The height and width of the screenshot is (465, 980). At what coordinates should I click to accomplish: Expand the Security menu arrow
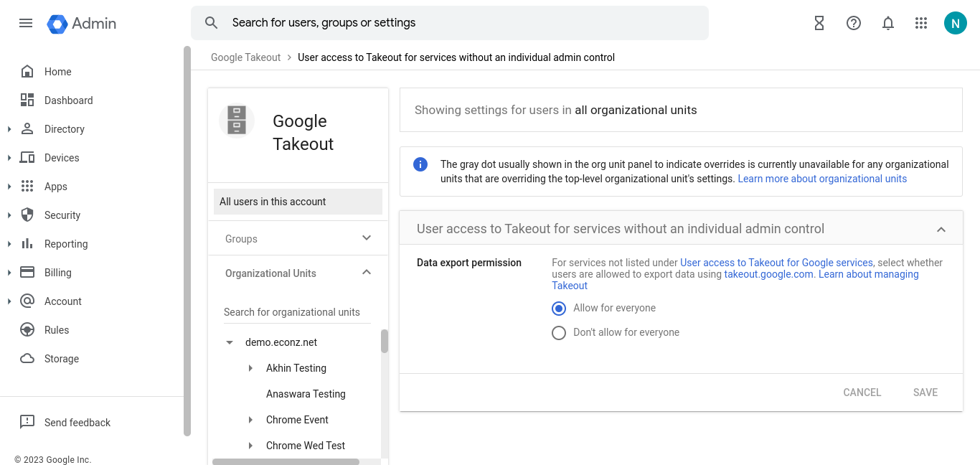pyautogui.click(x=9, y=215)
